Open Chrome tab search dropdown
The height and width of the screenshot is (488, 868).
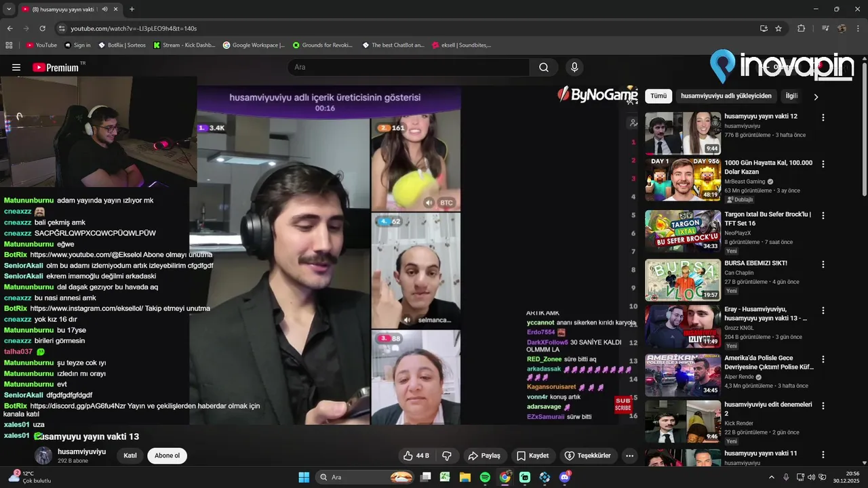pos(9,9)
